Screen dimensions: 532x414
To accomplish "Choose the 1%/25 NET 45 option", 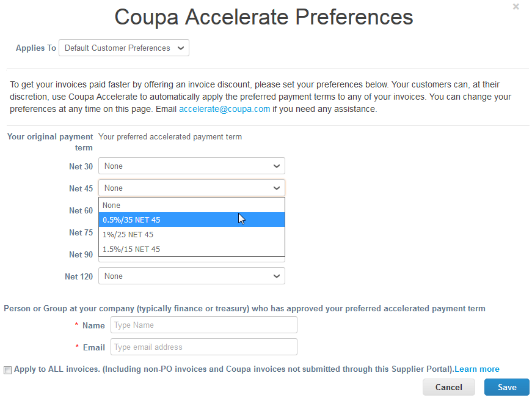I will point(192,234).
